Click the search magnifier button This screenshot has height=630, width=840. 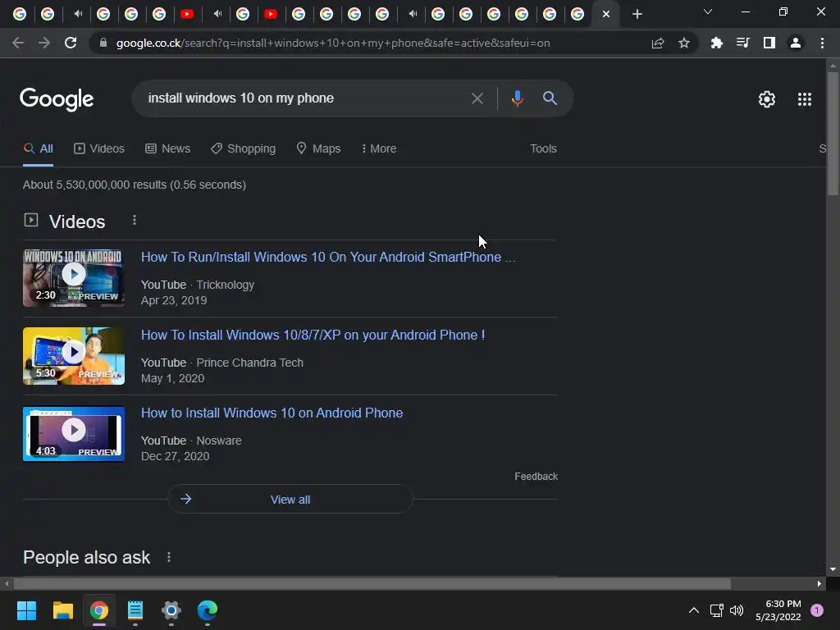550,98
